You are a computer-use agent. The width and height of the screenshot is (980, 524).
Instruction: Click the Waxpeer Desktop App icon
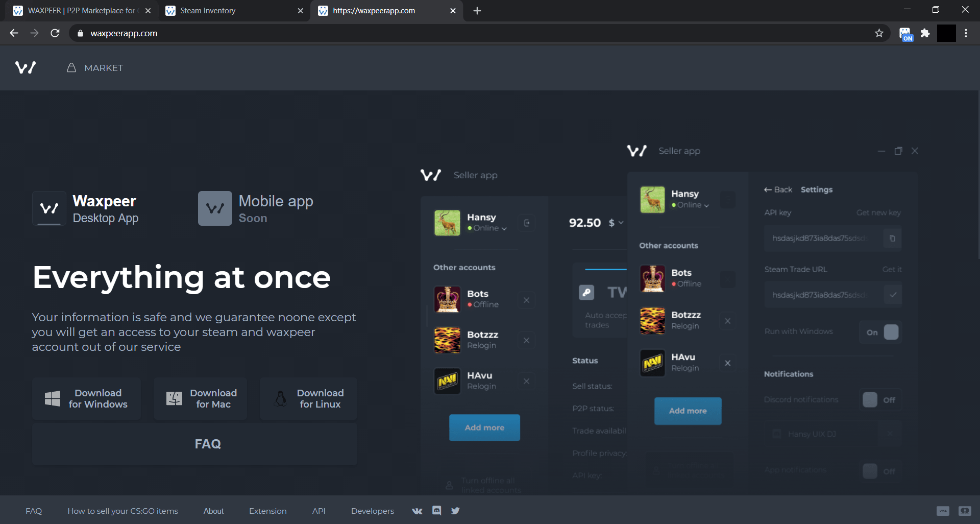49,208
